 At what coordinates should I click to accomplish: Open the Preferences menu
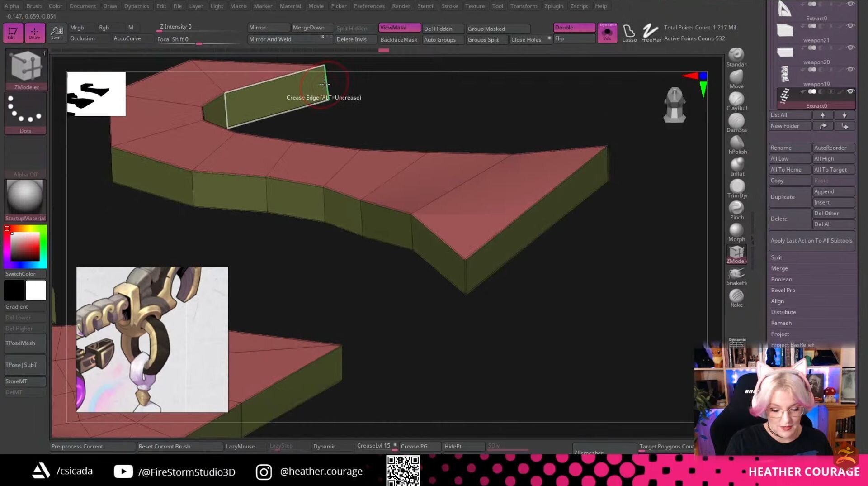(x=369, y=6)
